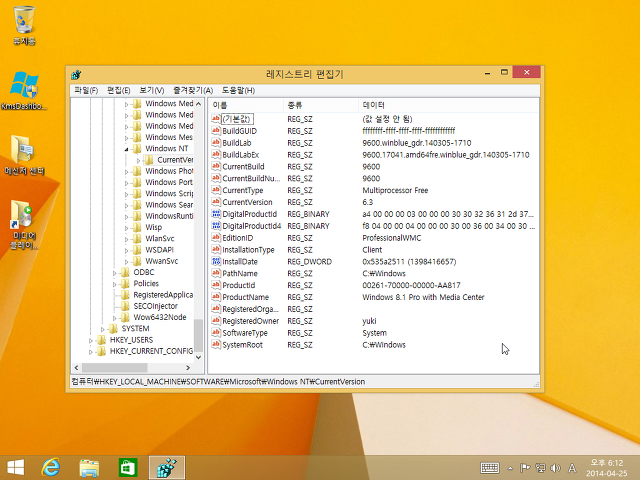Click the ODBC folder icon in tree
Screen dimensions: 640x480
pos(125,272)
